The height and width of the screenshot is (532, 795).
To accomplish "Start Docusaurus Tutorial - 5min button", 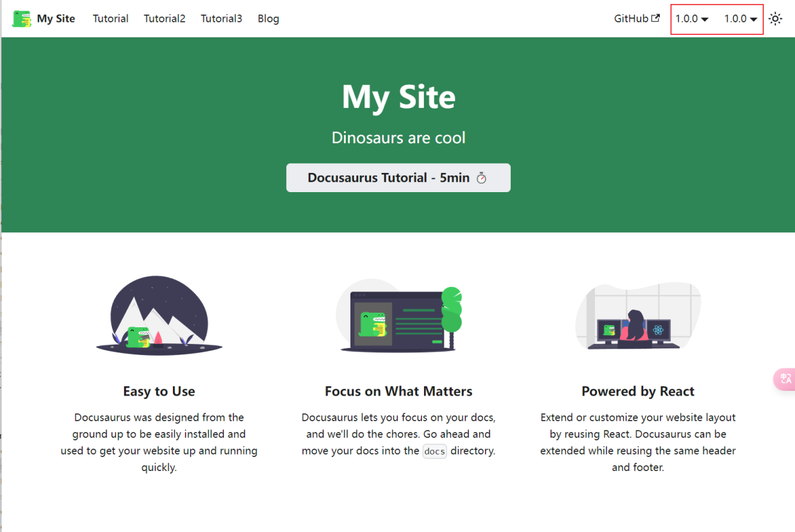I will pyautogui.click(x=398, y=178).
